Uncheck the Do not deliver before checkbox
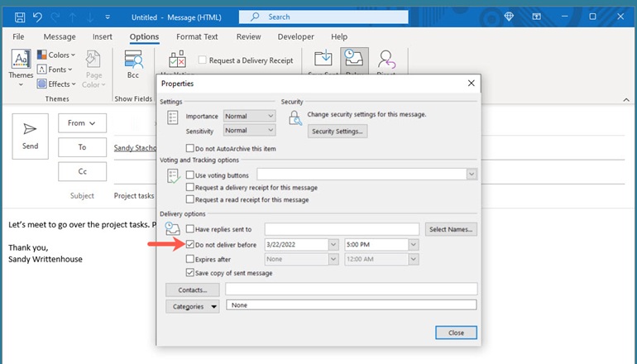Image resolution: width=637 pixels, height=364 pixels. point(190,245)
